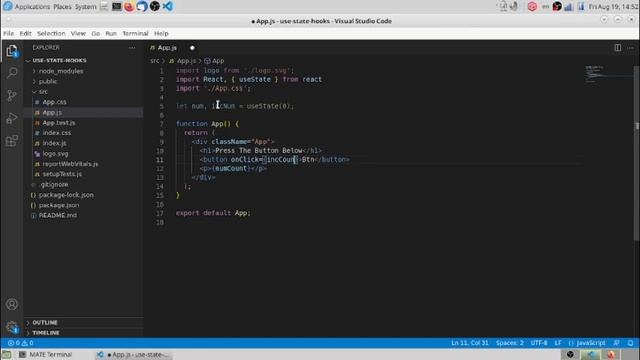Launch Firefox from the top panel
This screenshot has width=640, height=360.
129,7
